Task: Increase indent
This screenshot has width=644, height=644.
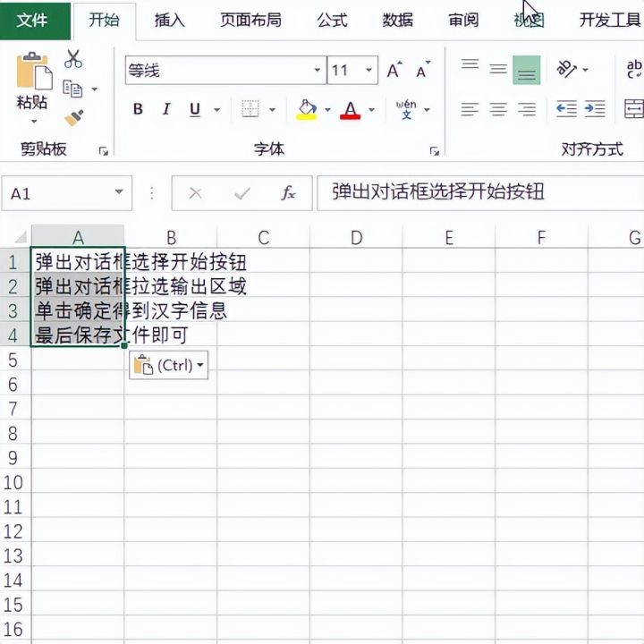Action: tap(595, 109)
